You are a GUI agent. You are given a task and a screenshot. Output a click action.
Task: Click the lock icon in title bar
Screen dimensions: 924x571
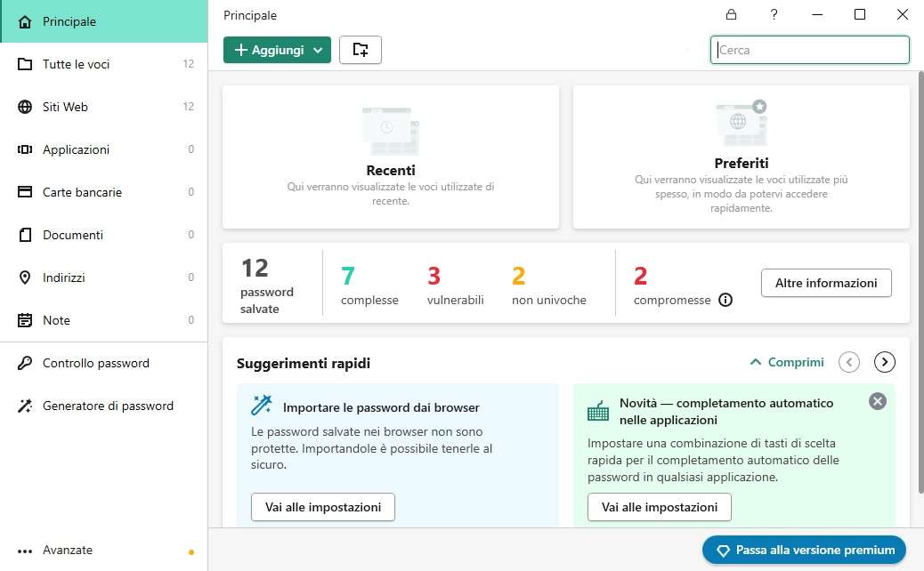click(731, 14)
